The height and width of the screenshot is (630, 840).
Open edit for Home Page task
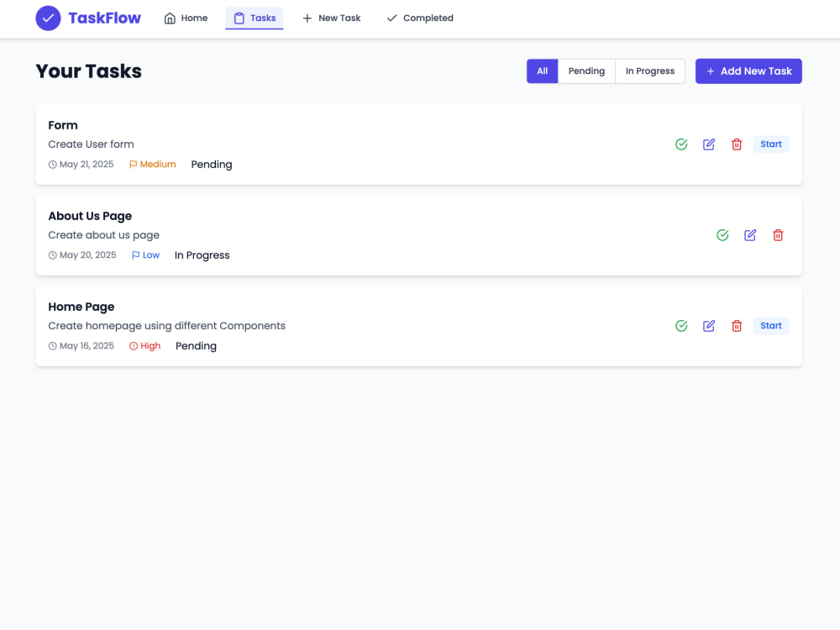click(x=709, y=326)
